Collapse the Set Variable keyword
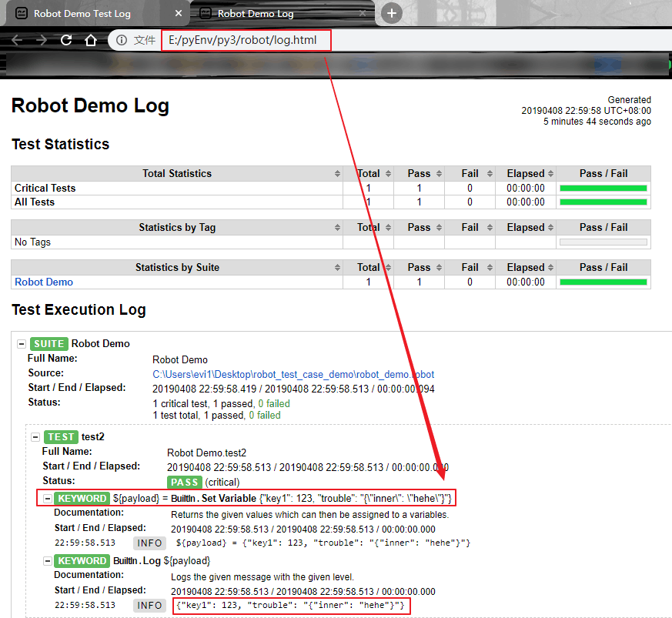The height and width of the screenshot is (618, 672). click(x=48, y=499)
